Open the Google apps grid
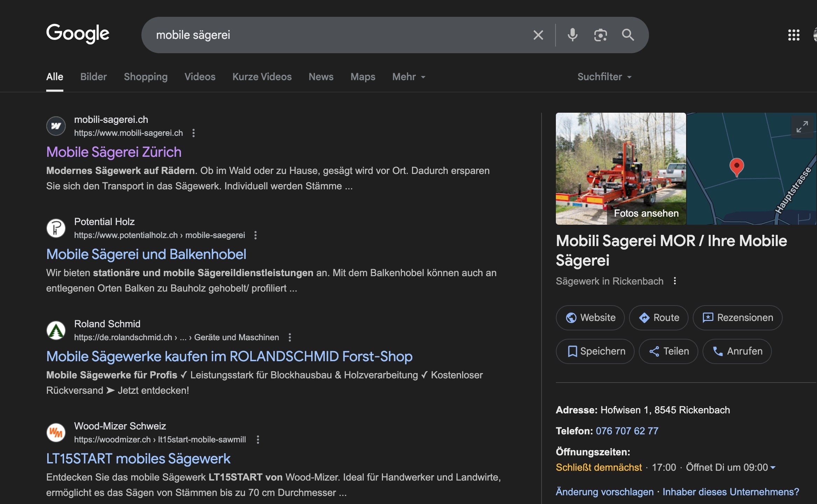817x504 pixels. (x=794, y=35)
